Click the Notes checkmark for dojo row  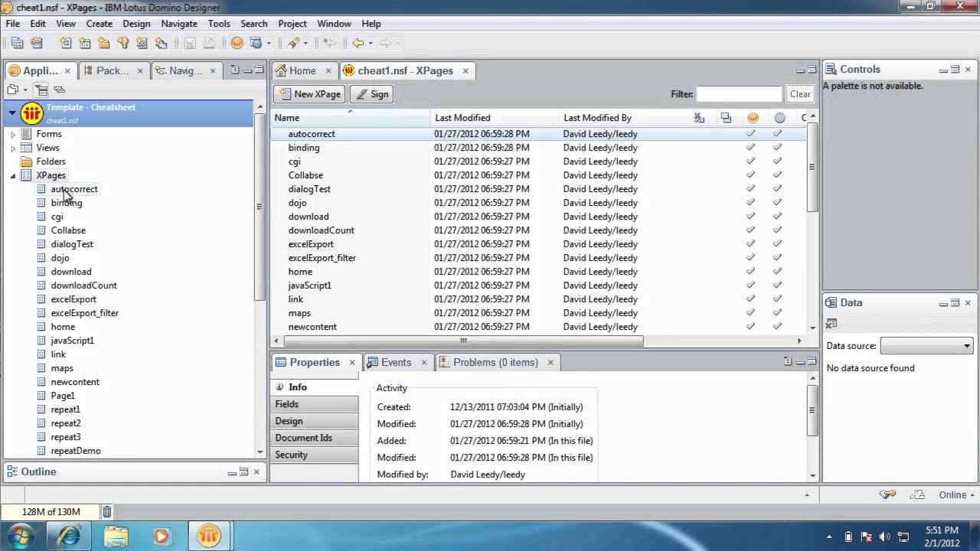tap(751, 203)
